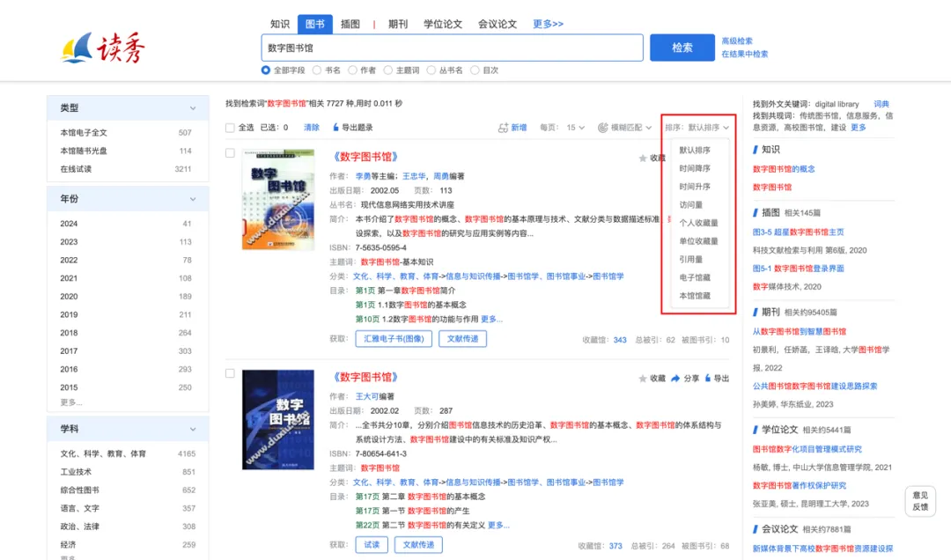Image resolution: width=951 pixels, height=560 pixels.
Task: Switch to the 期刊 tab
Action: pos(398,24)
